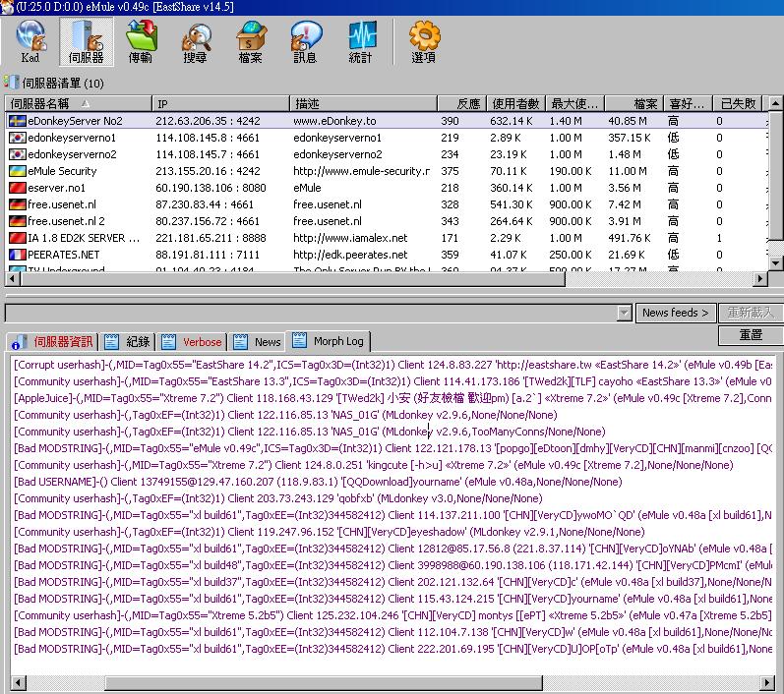Click log pane horizontal scrollbar right arrow
Image resolution: width=784 pixels, height=694 pixels.
[767, 682]
